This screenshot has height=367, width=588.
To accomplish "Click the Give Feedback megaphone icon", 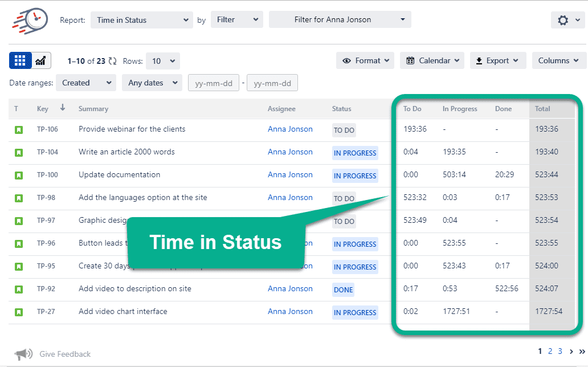I will pyautogui.click(x=24, y=353).
